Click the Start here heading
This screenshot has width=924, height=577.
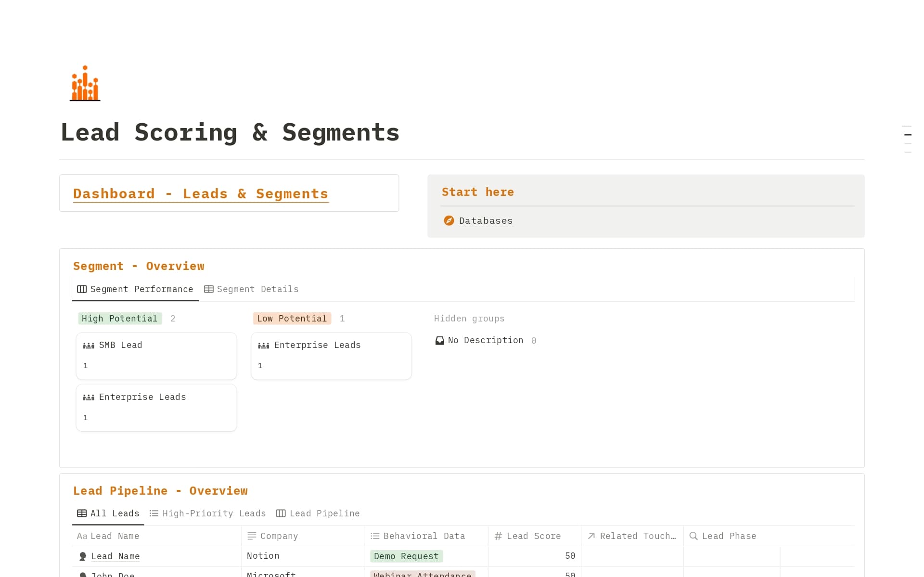(x=478, y=192)
